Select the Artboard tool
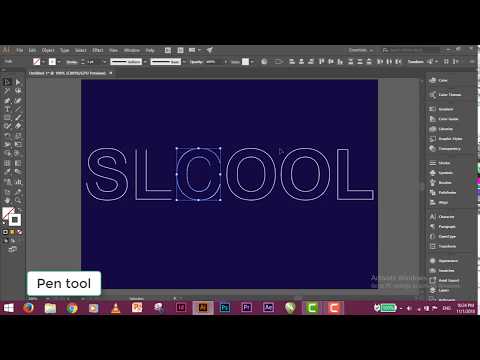The image size is (480, 360). (x=7, y=192)
